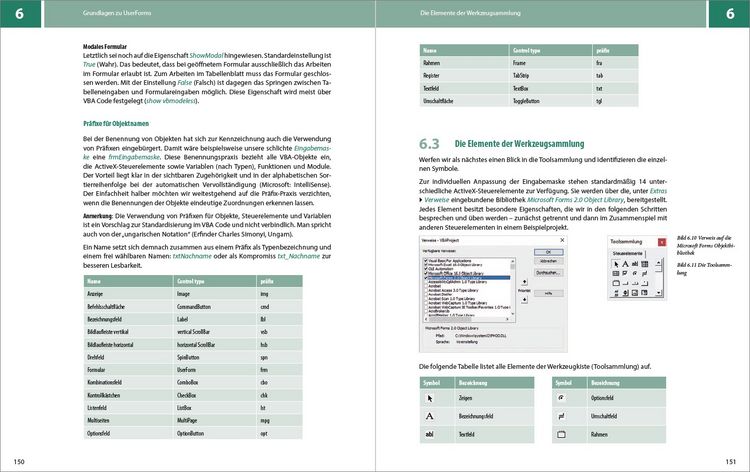The height and width of the screenshot is (472, 750).
Task: Select the pointer tool in Toolsammlung window
Action: pos(616,264)
